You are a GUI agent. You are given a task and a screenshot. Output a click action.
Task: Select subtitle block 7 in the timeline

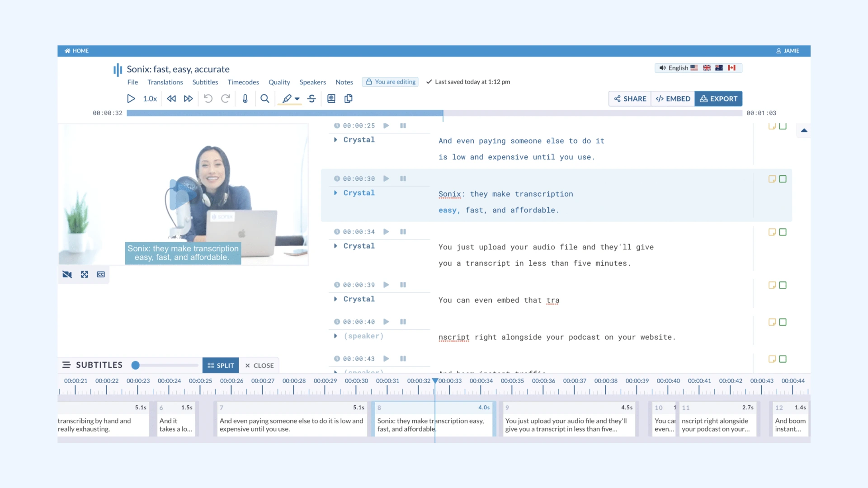click(x=292, y=419)
